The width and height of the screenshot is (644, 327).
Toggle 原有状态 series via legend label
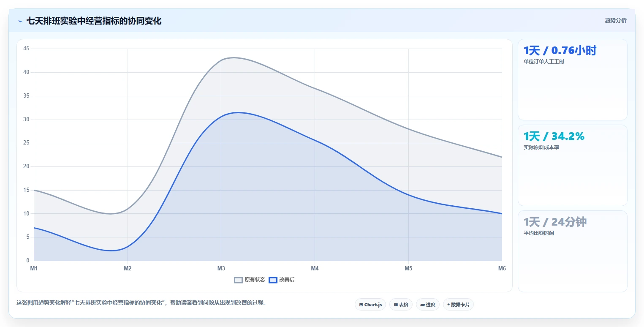(255, 280)
